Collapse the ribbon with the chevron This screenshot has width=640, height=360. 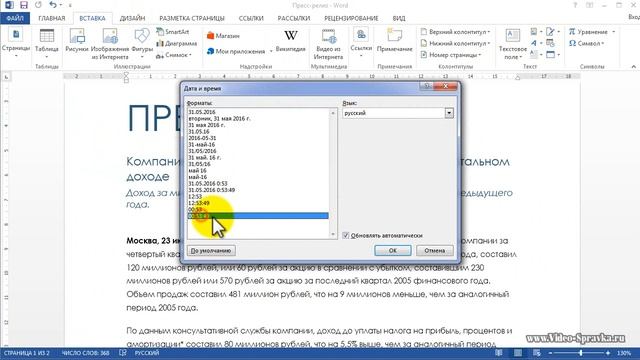[x=633, y=66]
